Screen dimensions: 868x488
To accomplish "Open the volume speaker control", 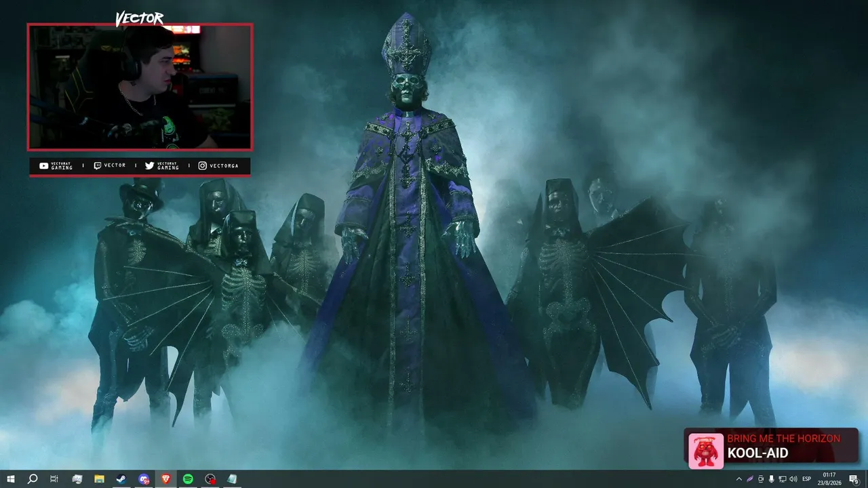I will click(x=793, y=479).
